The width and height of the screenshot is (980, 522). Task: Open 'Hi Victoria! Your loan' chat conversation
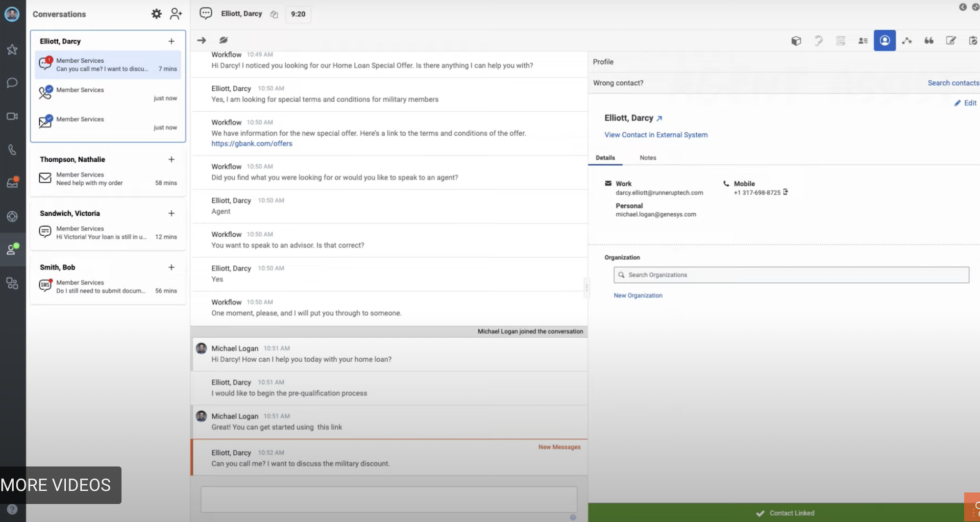[x=108, y=233]
